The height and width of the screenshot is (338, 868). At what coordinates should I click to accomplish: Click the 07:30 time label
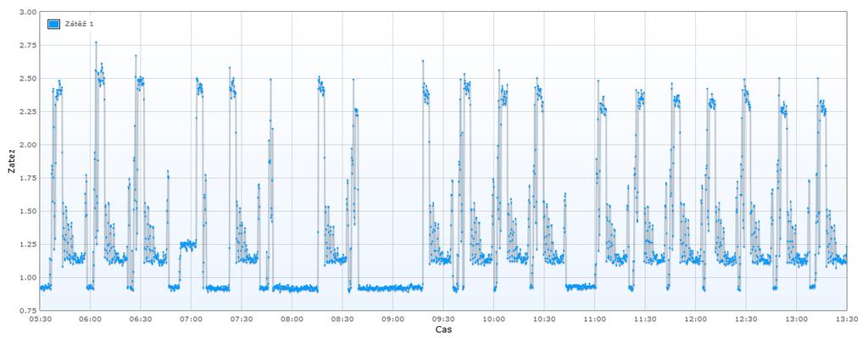tap(242, 319)
